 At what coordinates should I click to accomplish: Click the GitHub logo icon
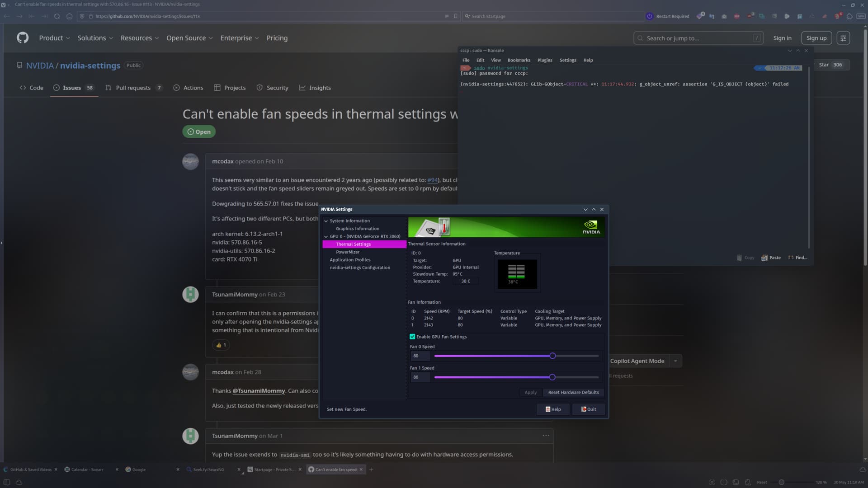pos(23,38)
